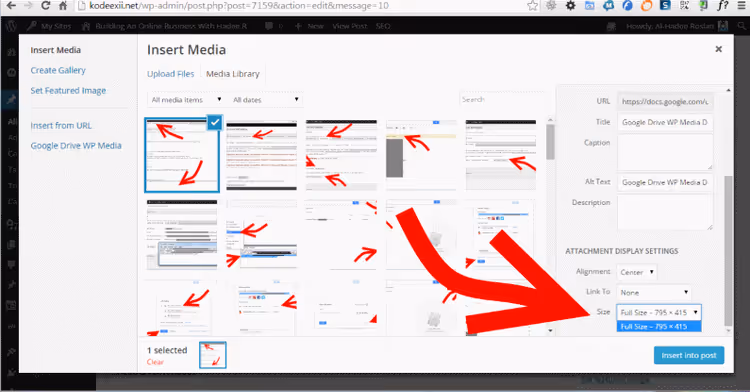The image size is (750, 392).
Task: Select Insert Media in the sidebar
Action: click(55, 50)
